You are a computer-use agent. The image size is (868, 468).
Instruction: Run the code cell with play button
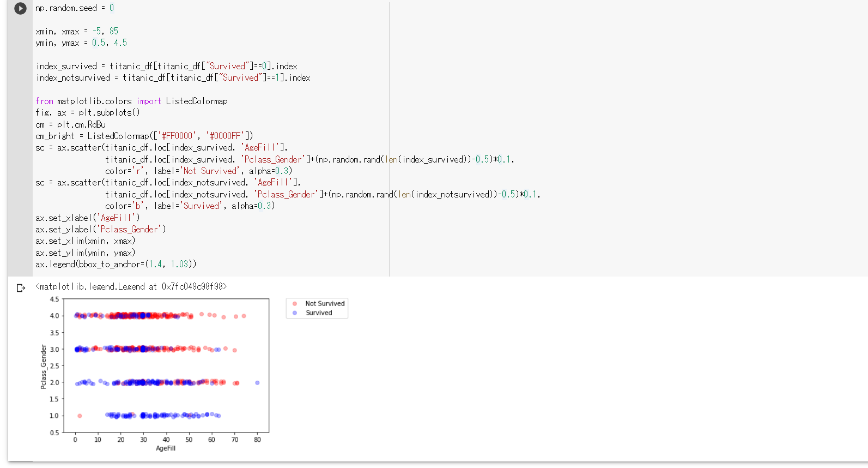click(x=20, y=8)
